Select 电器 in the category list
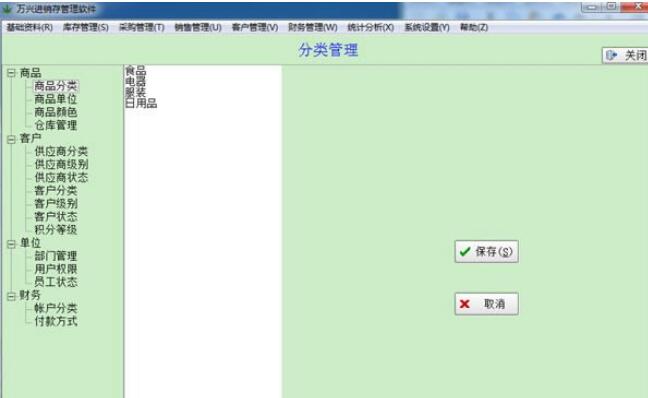The image size is (648, 398). tap(136, 81)
